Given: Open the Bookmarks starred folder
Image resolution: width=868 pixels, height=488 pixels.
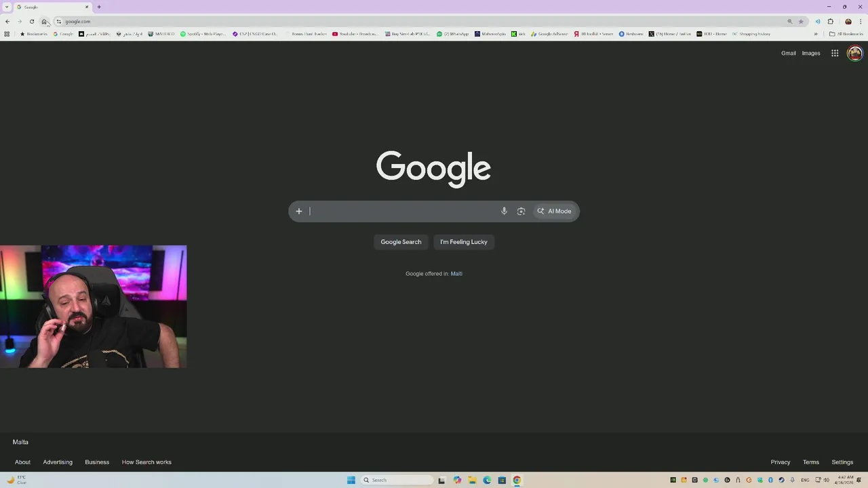Looking at the screenshot, I should point(34,33).
